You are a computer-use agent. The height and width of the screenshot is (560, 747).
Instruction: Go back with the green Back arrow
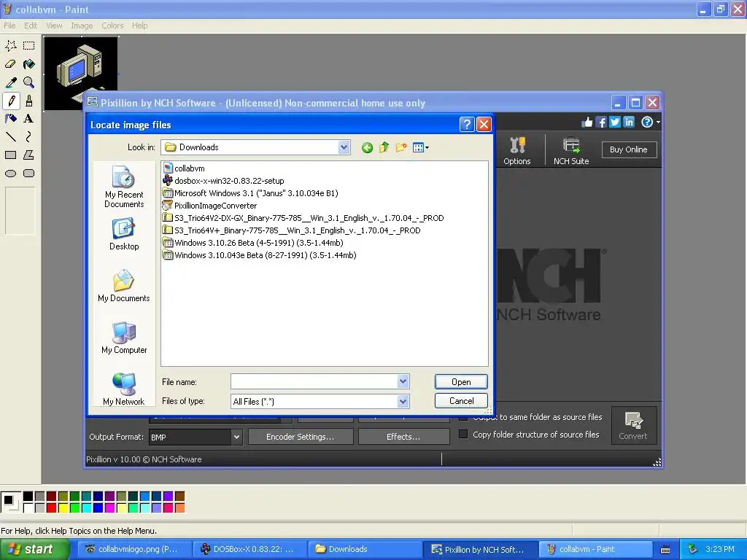point(367,147)
